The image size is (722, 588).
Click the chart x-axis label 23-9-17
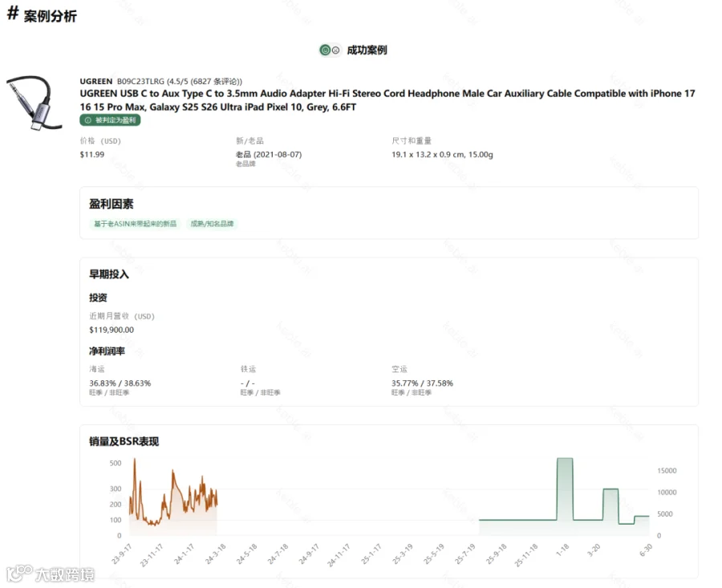pos(122,554)
